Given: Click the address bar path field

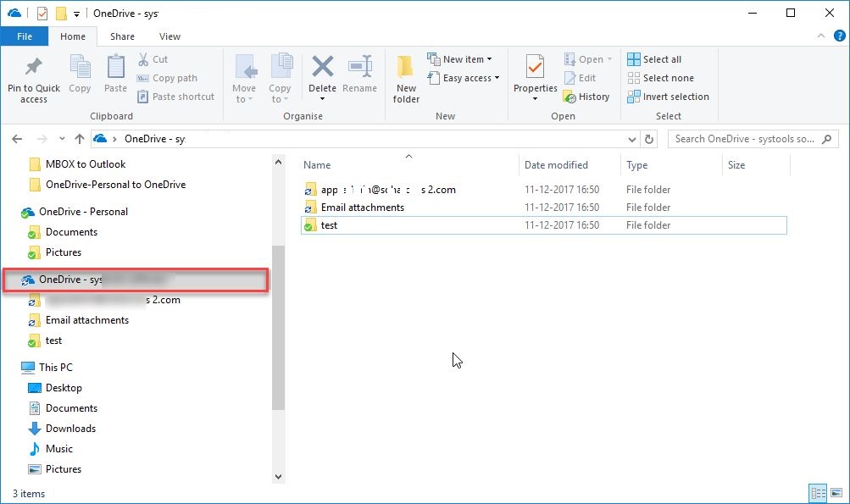Looking at the screenshot, I should 365,139.
